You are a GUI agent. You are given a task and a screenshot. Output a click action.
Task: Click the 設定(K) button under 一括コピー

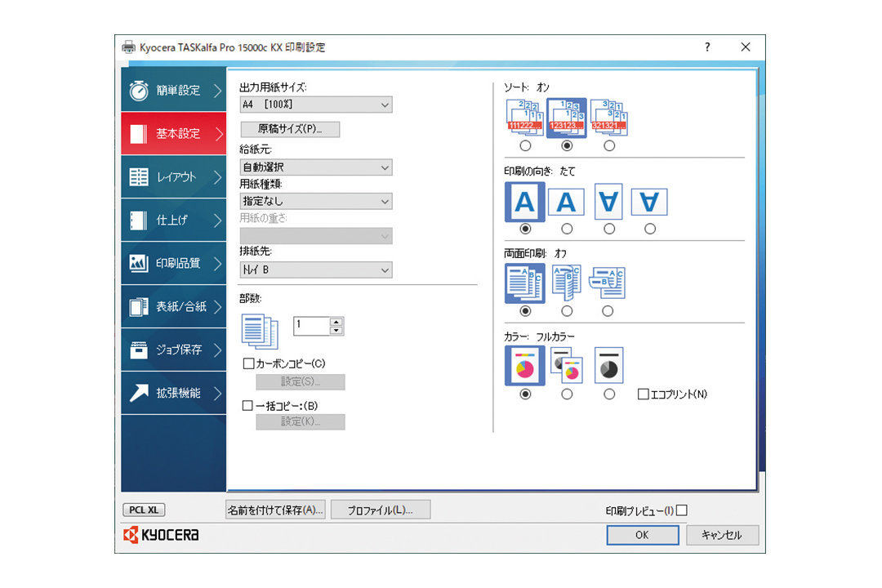click(301, 421)
